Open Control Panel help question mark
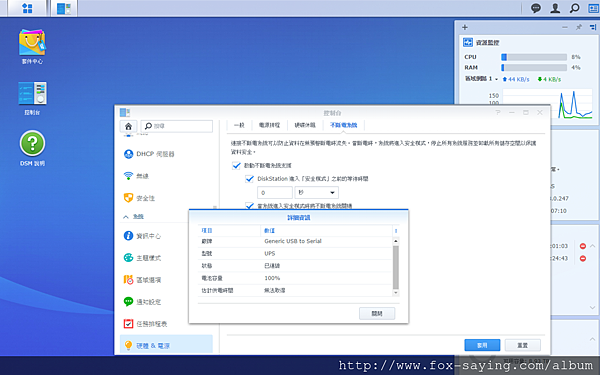The image size is (600, 375). coord(498,112)
